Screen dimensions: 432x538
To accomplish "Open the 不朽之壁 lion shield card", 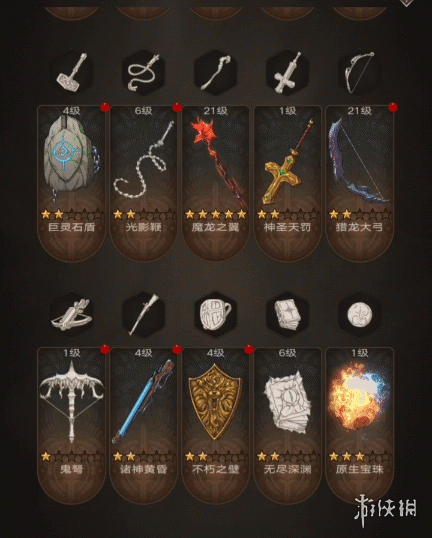I will pyautogui.click(x=215, y=425).
